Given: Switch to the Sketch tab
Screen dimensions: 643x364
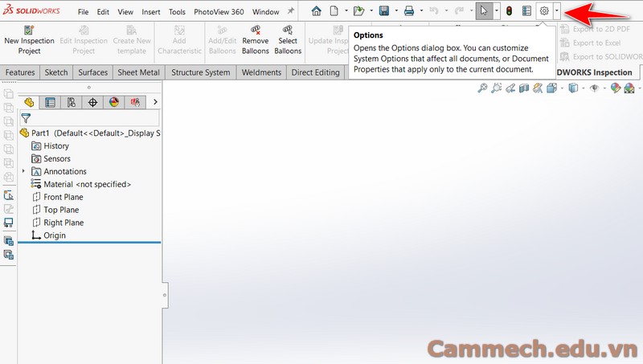Looking at the screenshot, I should (56, 72).
